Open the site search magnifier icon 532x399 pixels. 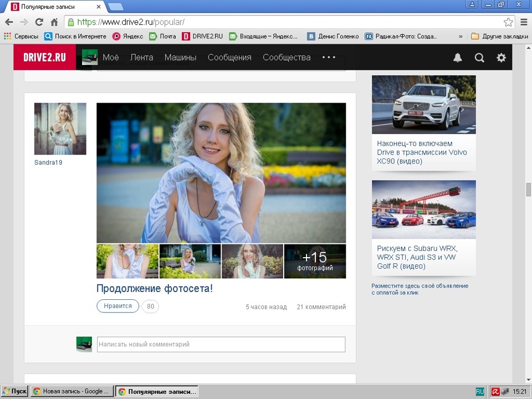point(479,58)
